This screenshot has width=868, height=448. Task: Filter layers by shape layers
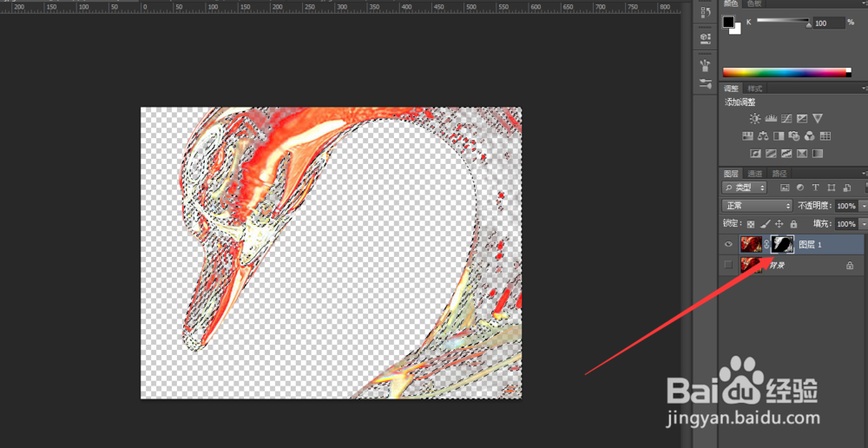coord(831,188)
